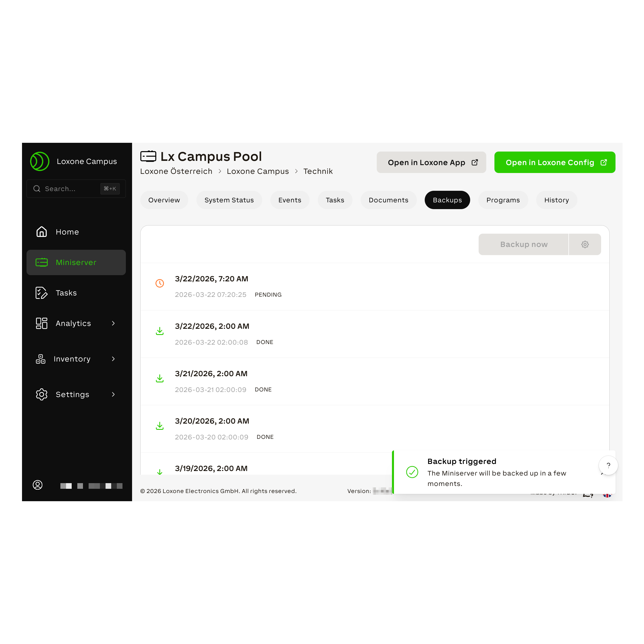The image size is (644, 644).
Task: Click the backup settings gear icon
Action: [585, 244]
